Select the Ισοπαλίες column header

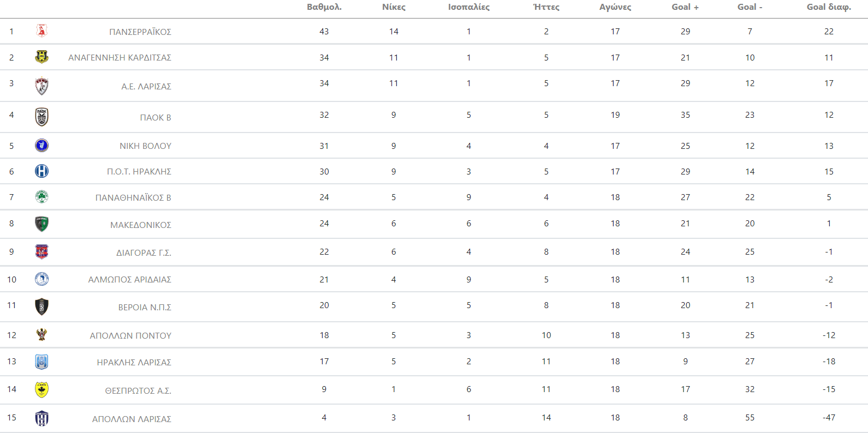[x=468, y=7]
